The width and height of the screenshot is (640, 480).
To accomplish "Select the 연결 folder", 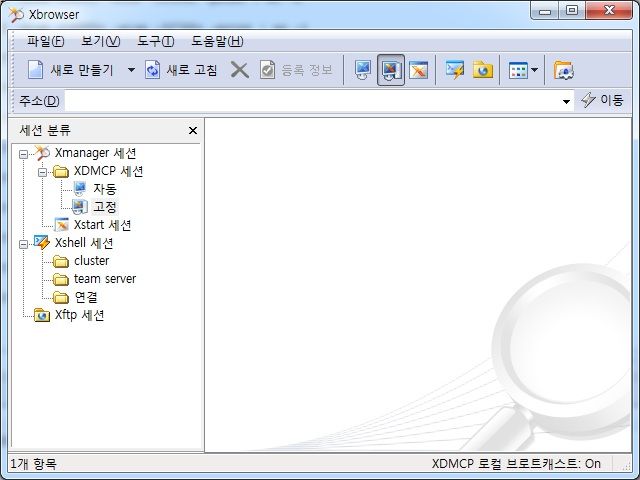I will (x=86, y=297).
